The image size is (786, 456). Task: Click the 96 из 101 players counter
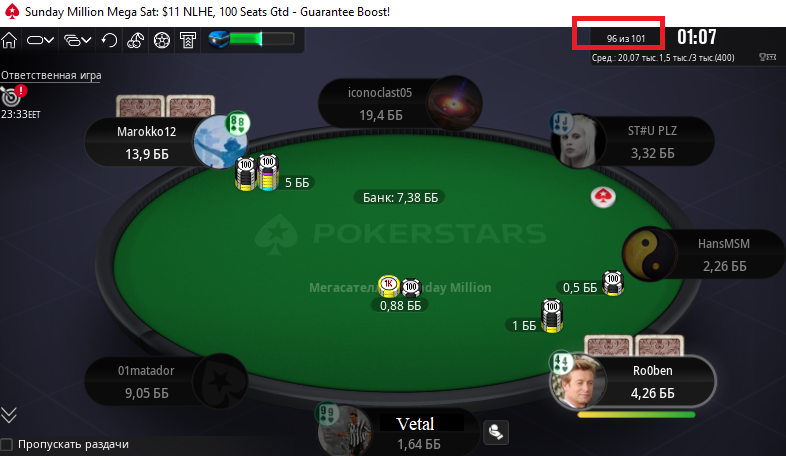(626, 39)
